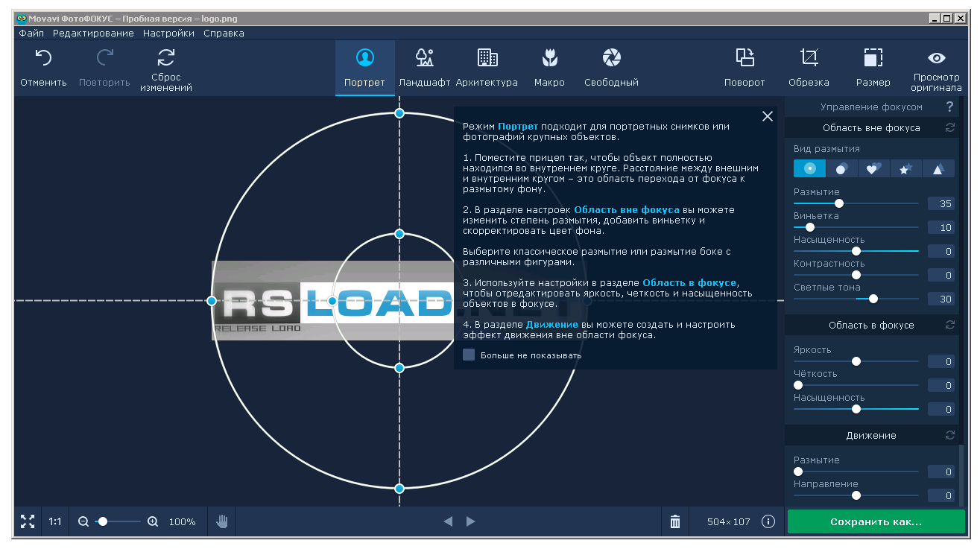The width and height of the screenshot is (980, 549).
Task: Click the Сохранить как... button
Action: tap(876, 521)
